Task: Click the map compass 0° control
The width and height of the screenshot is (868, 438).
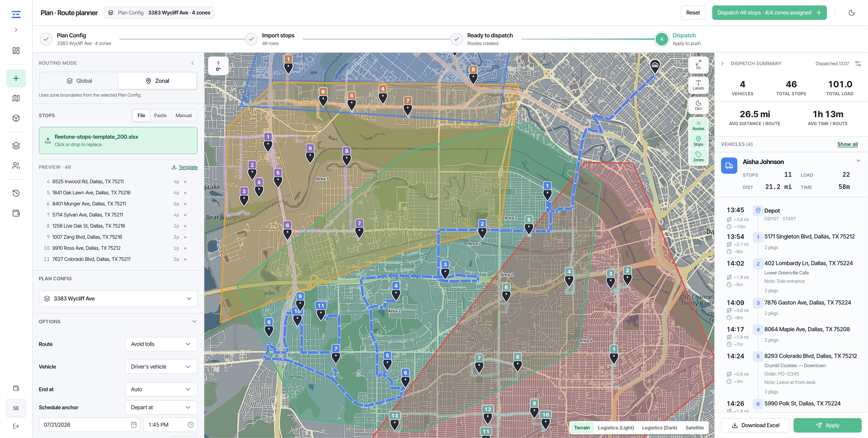Action: click(218, 66)
